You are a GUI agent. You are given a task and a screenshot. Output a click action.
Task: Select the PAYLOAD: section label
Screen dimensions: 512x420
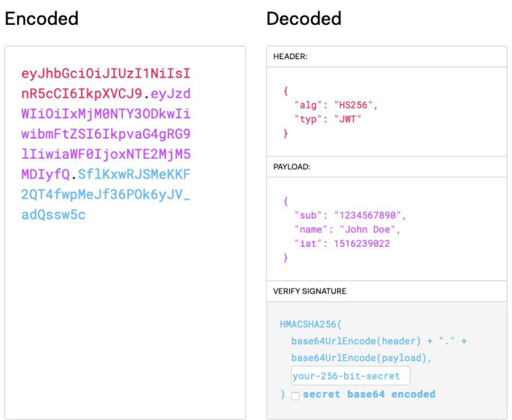[x=293, y=166]
